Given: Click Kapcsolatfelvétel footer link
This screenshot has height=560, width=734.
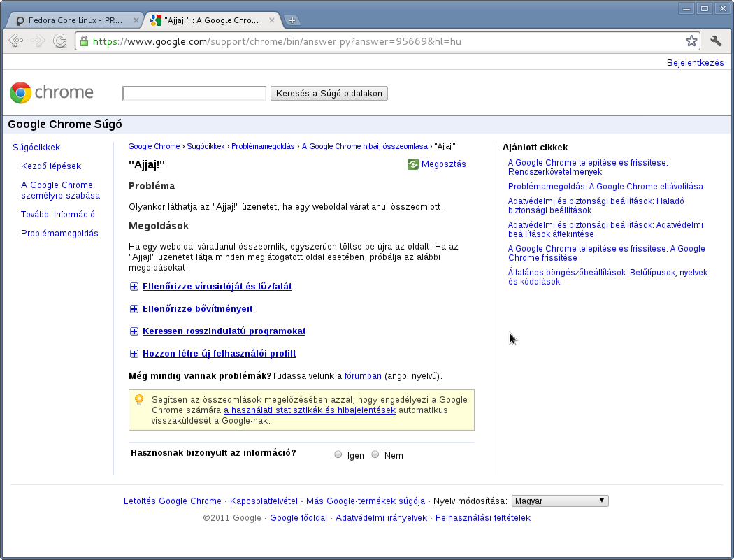Looking at the screenshot, I should pos(264,501).
